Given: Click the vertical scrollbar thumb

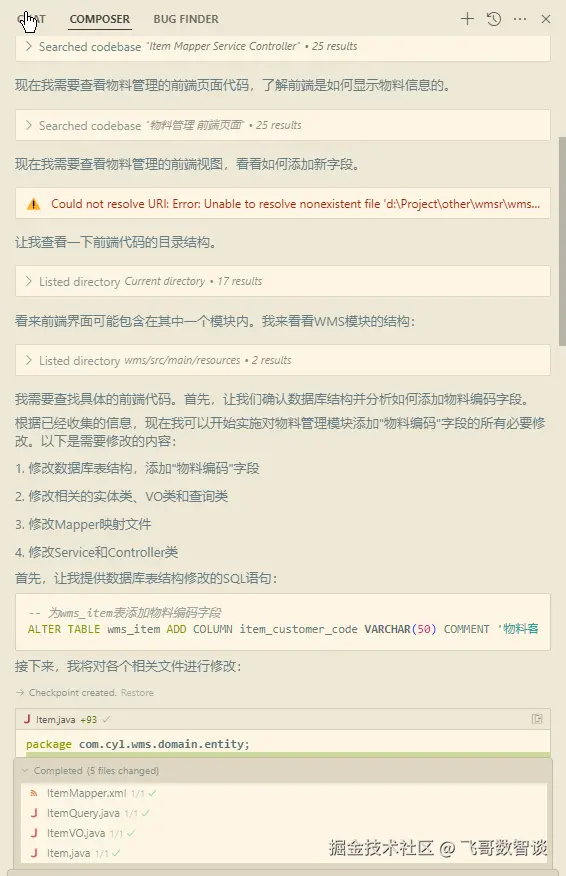Looking at the screenshot, I should (562, 241).
